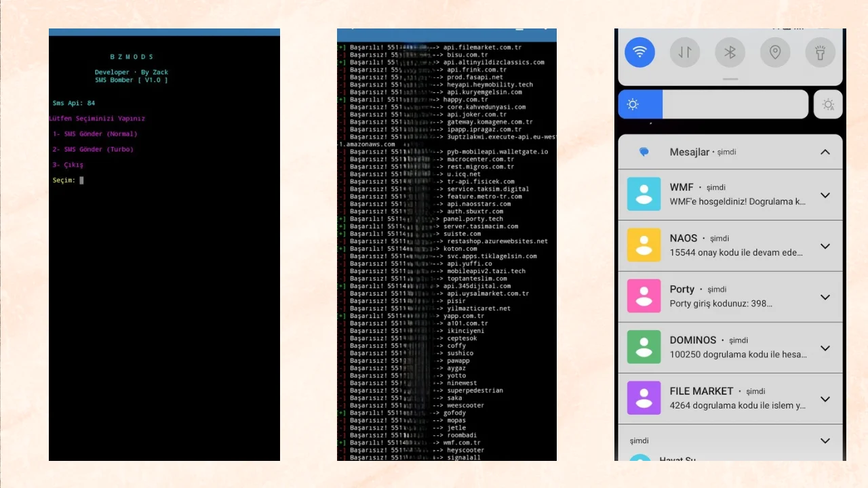Click the rest.migros.com.tr log line

[x=426, y=167]
